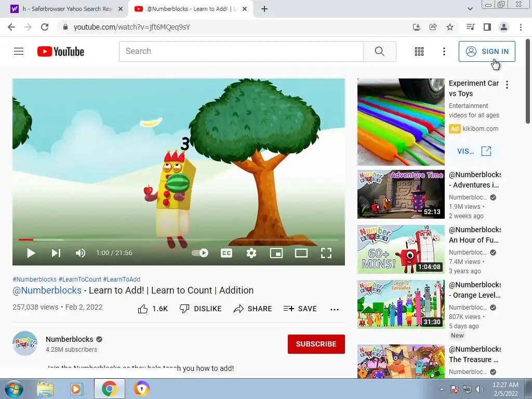Switch to theater mode
This screenshot has width=532, height=399.
(301, 253)
